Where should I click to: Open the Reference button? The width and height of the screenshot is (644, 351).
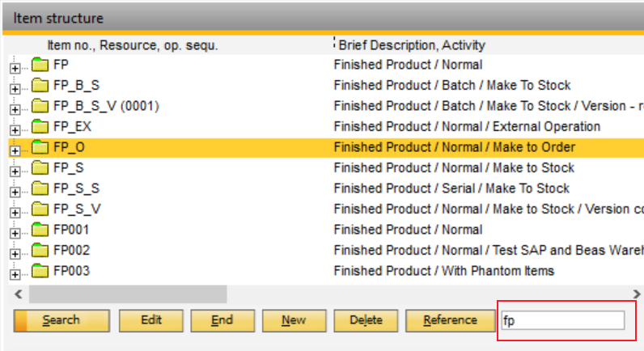pos(450,320)
